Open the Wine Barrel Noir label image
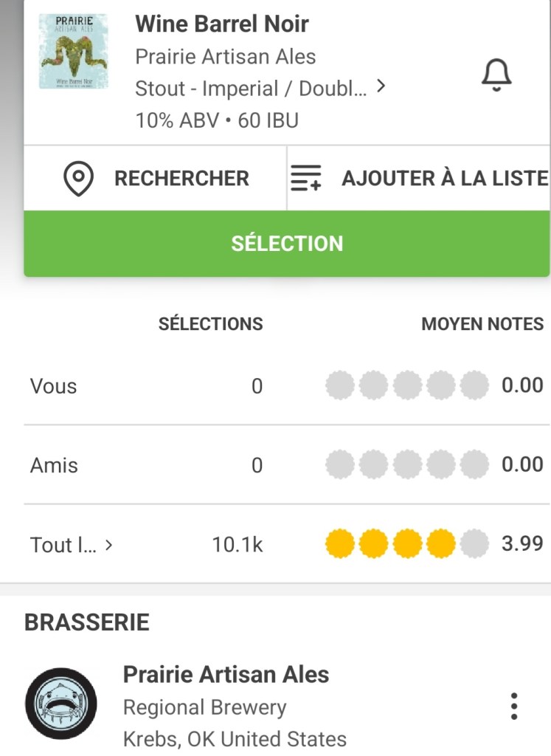Screen dimensions: 551x756 (x=73, y=52)
